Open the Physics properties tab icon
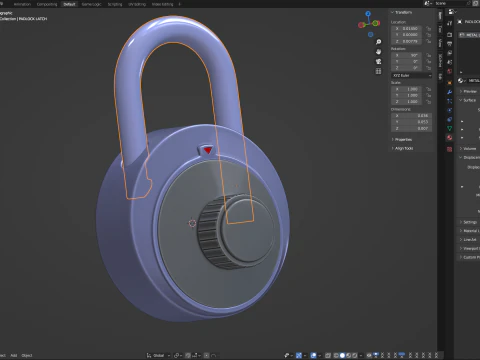Viewport: 480px width, 360px height. (450, 110)
